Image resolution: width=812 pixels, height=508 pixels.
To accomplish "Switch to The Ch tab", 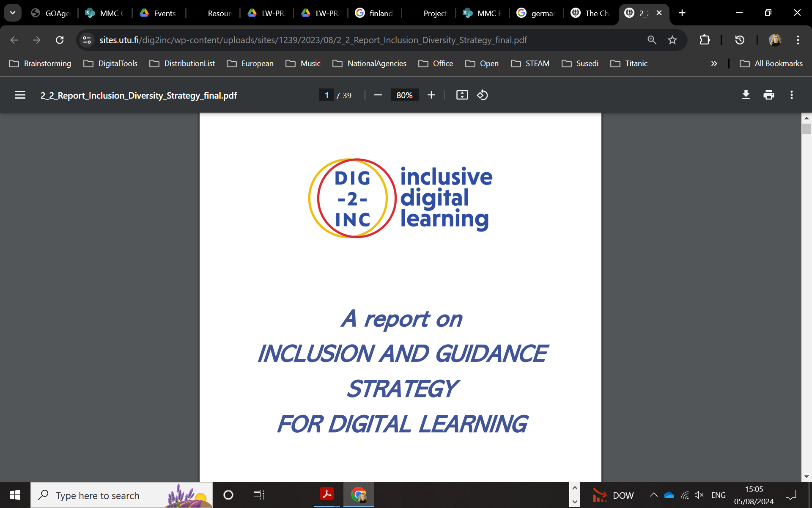I will pyautogui.click(x=590, y=13).
